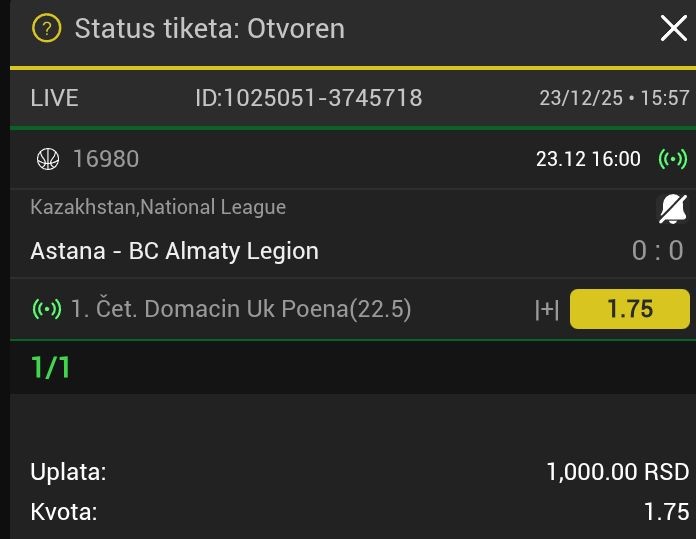The image size is (696, 539).
Task: Click the basketball sport icon
Action: (x=47, y=158)
